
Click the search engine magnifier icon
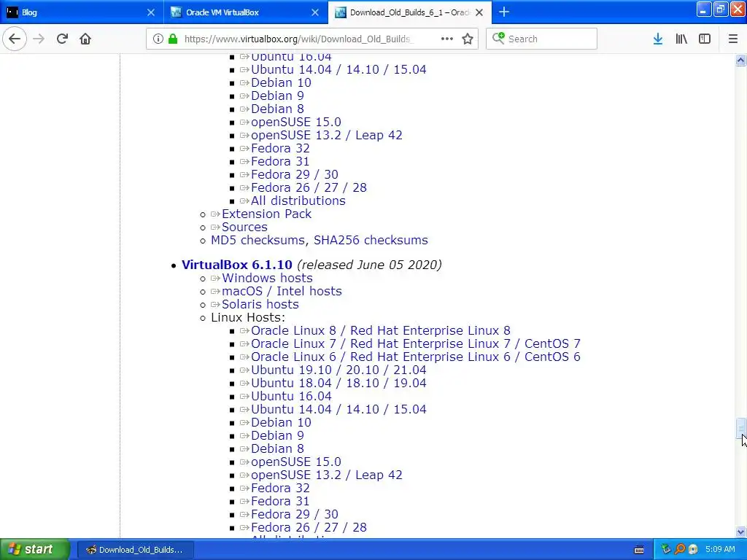click(498, 38)
